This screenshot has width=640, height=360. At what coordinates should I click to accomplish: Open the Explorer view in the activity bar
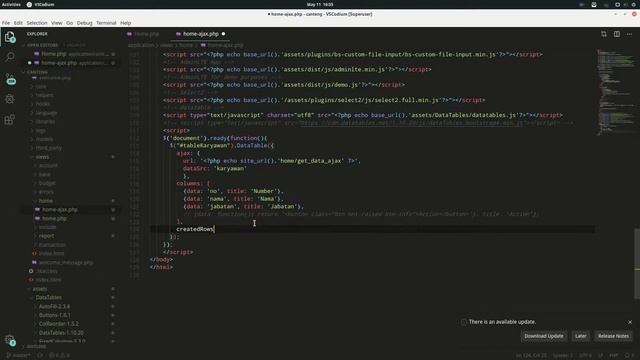coord(10,37)
